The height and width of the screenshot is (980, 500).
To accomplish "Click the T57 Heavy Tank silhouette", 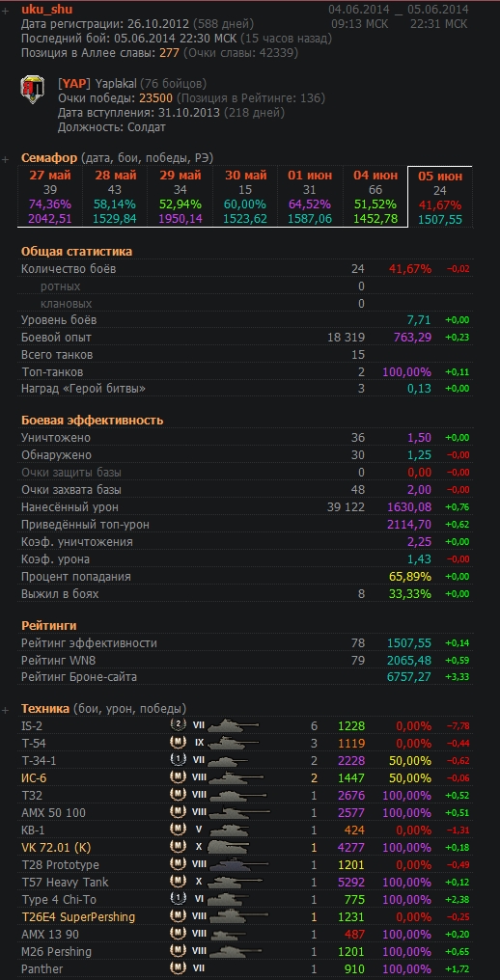I will (234, 883).
